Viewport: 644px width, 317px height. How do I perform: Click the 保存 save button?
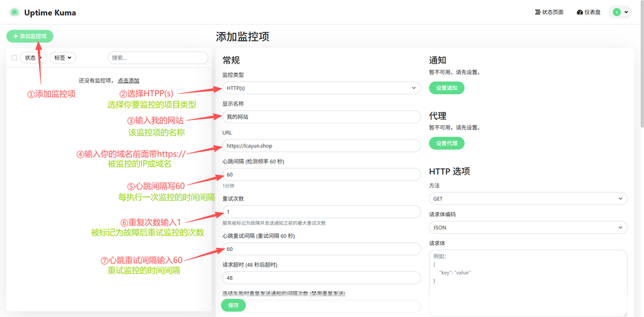(x=233, y=306)
